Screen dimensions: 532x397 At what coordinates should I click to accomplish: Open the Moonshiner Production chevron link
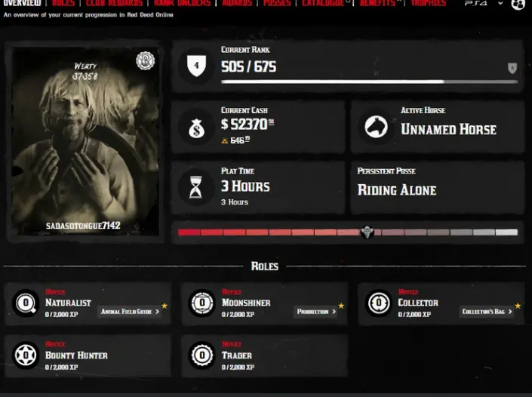click(316, 312)
